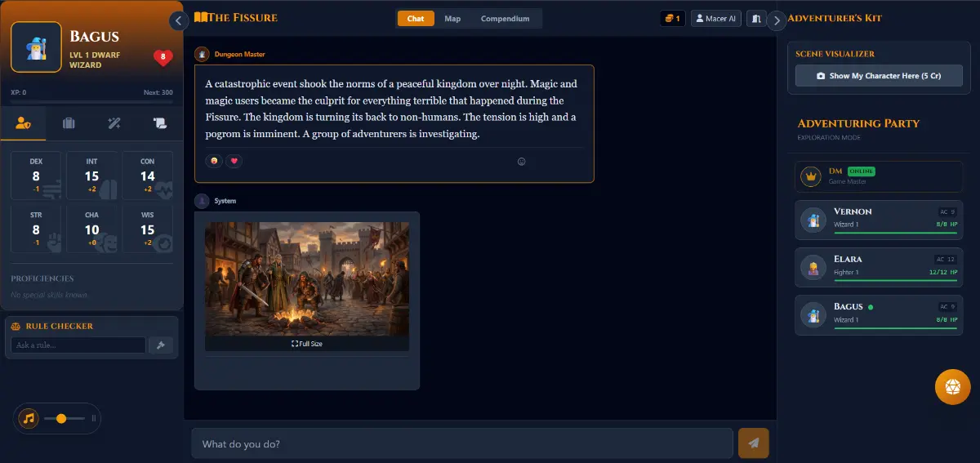Select the DM Game Master card
Viewport: 980px width, 463px height.
click(x=879, y=176)
